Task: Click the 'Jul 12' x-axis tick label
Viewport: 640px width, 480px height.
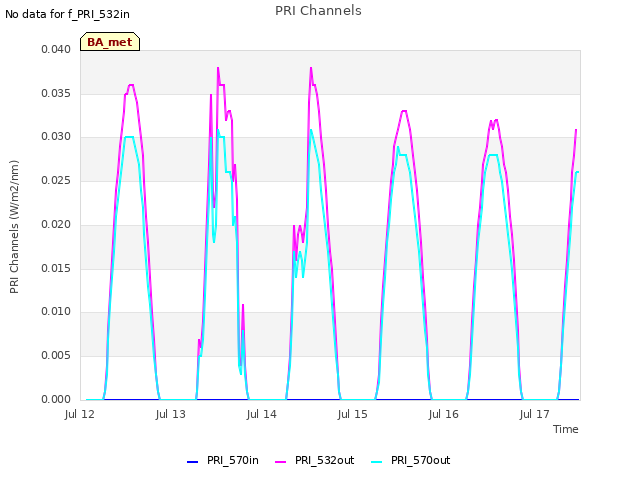Action: coord(80,414)
